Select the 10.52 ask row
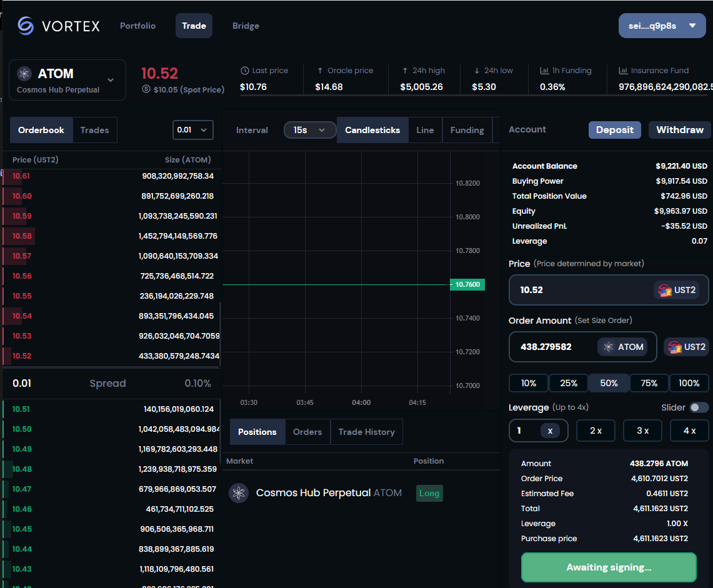 [x=112, y=356]
